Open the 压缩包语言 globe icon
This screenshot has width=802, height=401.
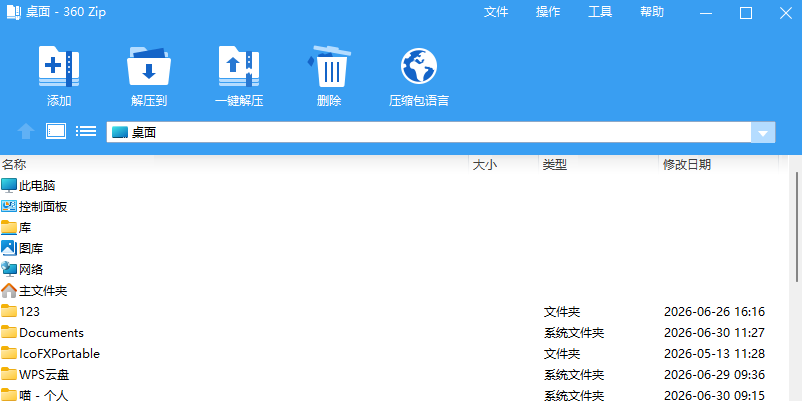point(419,66)
